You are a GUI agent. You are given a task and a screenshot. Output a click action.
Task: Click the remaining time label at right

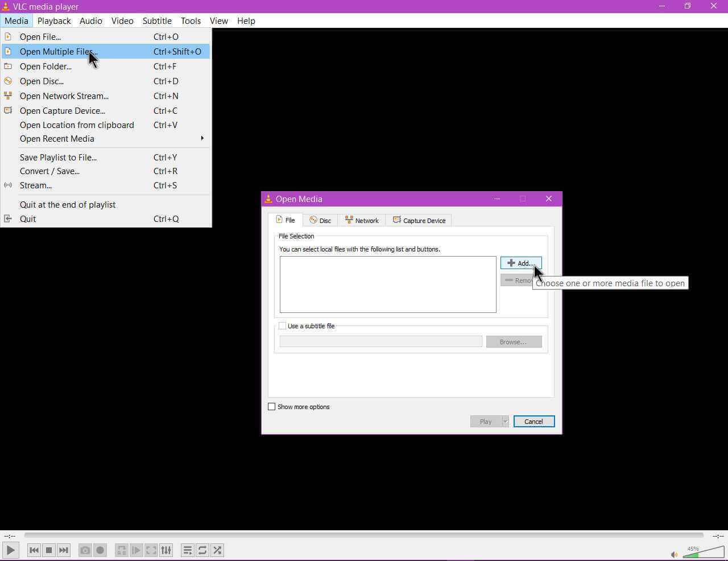click(x=718, y=536)
